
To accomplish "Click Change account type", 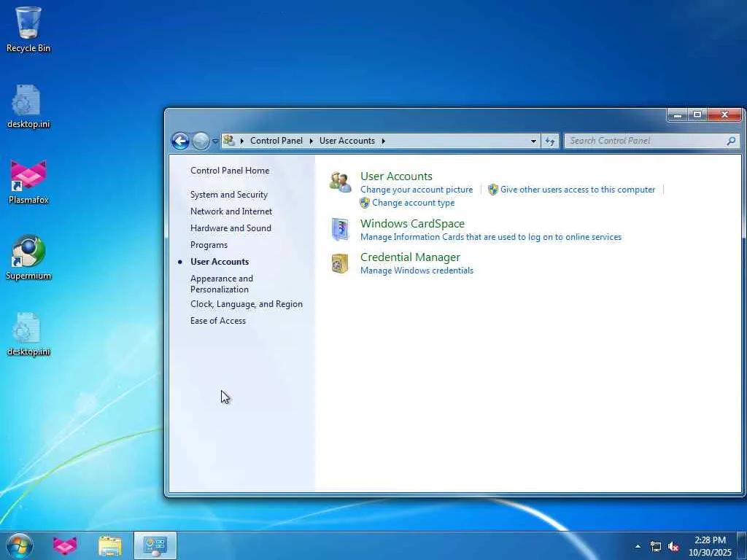I will [x=413, y=203].
